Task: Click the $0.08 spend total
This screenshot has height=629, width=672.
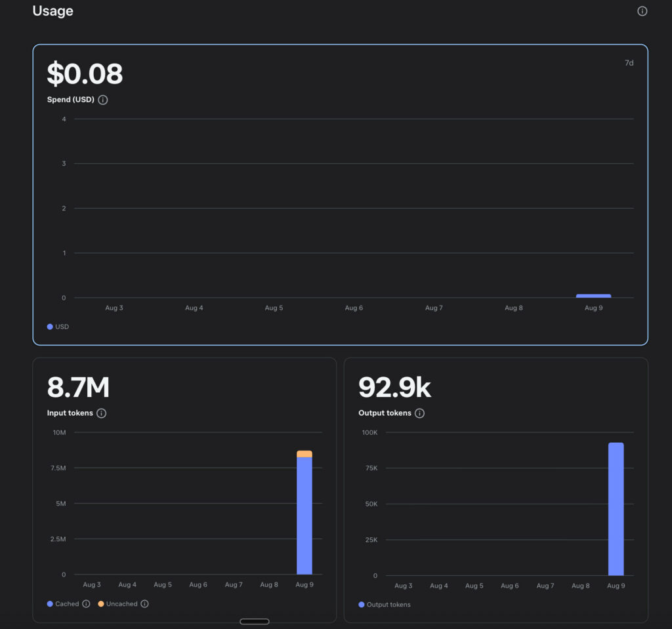Action: click(85, 73)
